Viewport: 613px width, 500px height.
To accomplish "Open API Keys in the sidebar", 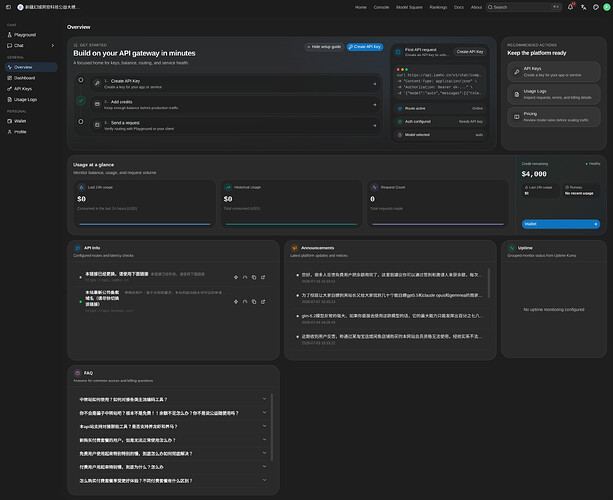I will click(31, 89).
